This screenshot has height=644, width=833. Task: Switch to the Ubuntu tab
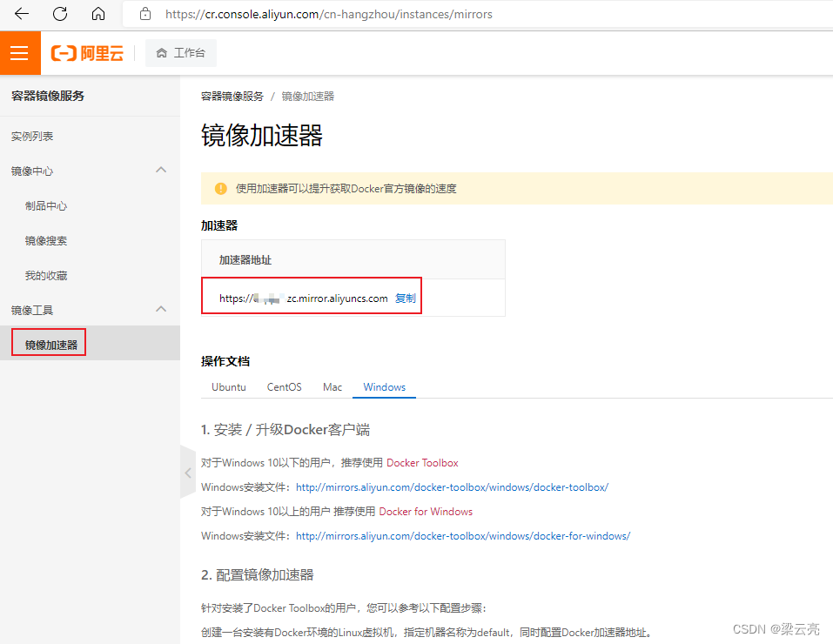point(229,386)
